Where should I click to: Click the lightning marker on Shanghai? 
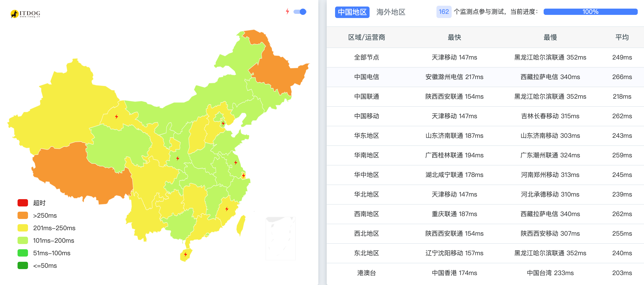point(244,176)
